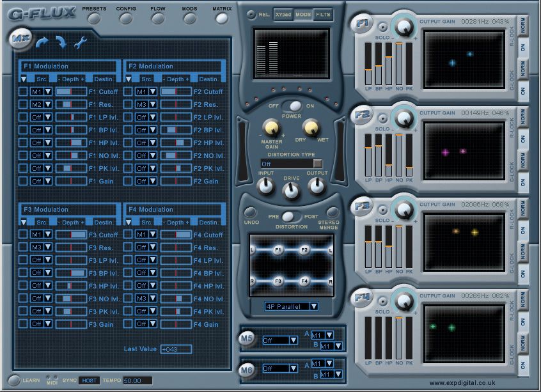Switch to the FILTS display tab

[323, 15]
